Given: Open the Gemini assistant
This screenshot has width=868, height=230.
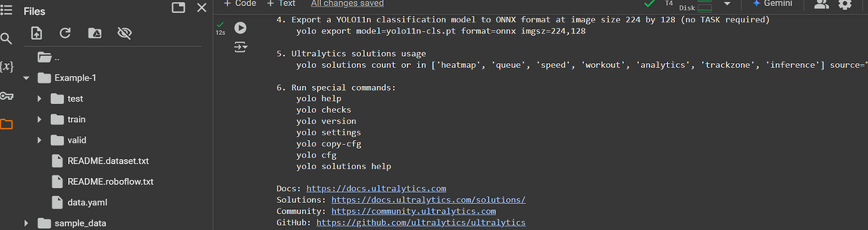Looking at the screenshot, I should 772,3.
